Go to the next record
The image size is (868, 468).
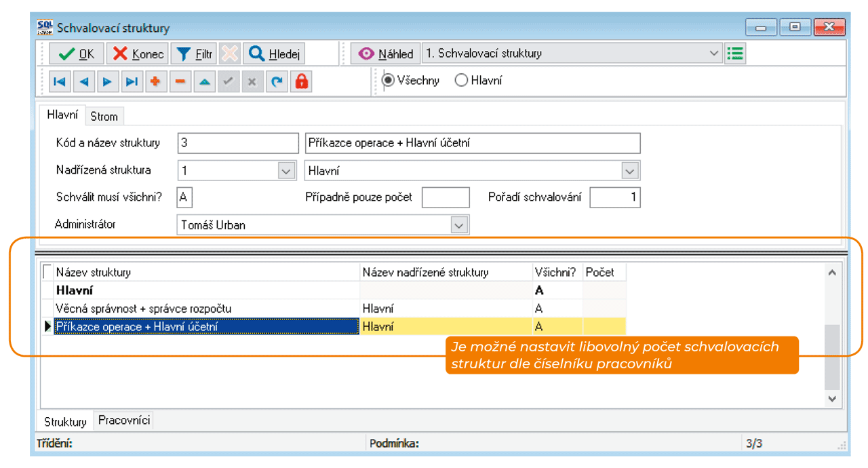tap(107, 82)
